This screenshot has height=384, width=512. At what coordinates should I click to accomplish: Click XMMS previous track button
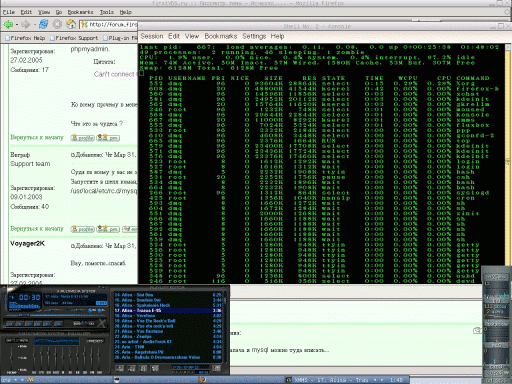point(10,324)
